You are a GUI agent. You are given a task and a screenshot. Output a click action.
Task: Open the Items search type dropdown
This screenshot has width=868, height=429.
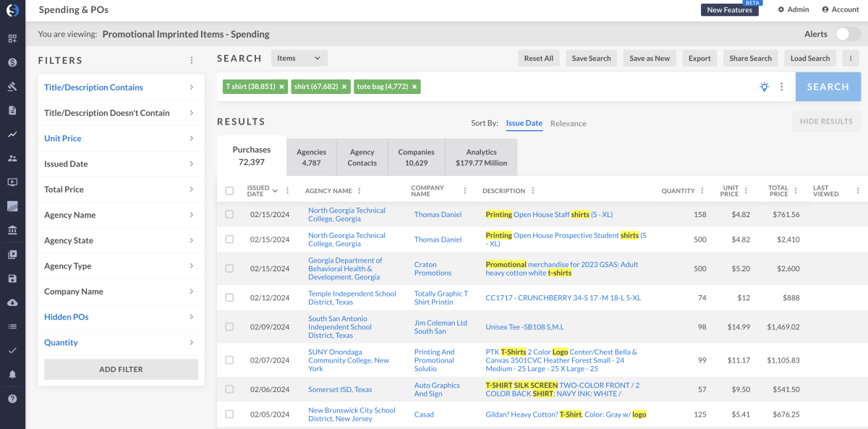coord(299,59)
